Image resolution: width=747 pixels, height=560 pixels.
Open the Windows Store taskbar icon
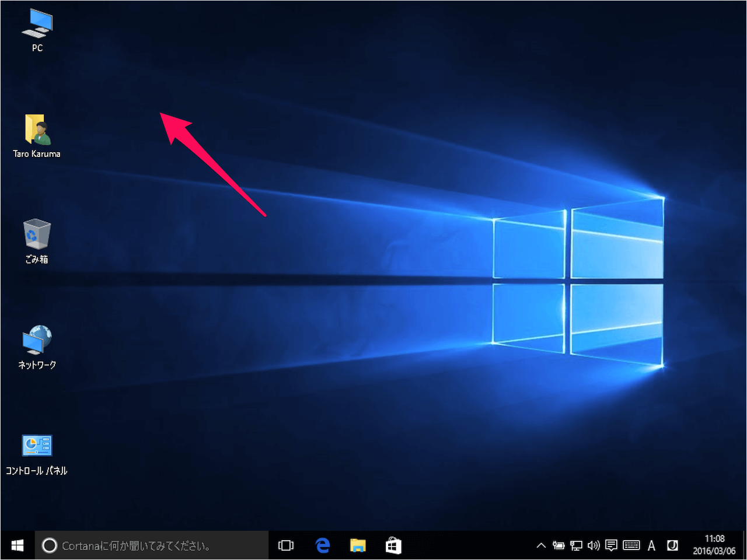point(393,545)
